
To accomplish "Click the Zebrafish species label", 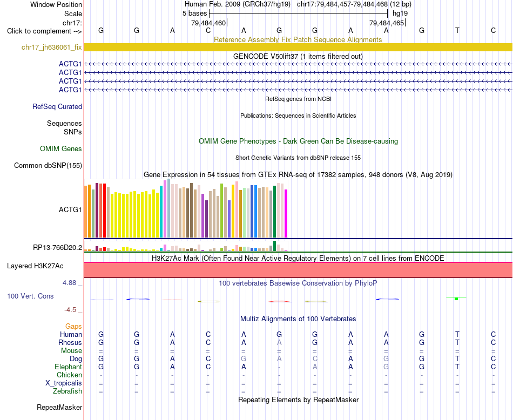I will (x=67, y=391).
